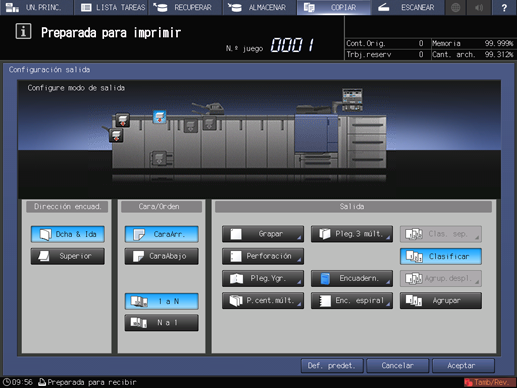Switch to the ESCANEAR tab
Viewport: 517px width, 388px height.
tap(408, 7)
